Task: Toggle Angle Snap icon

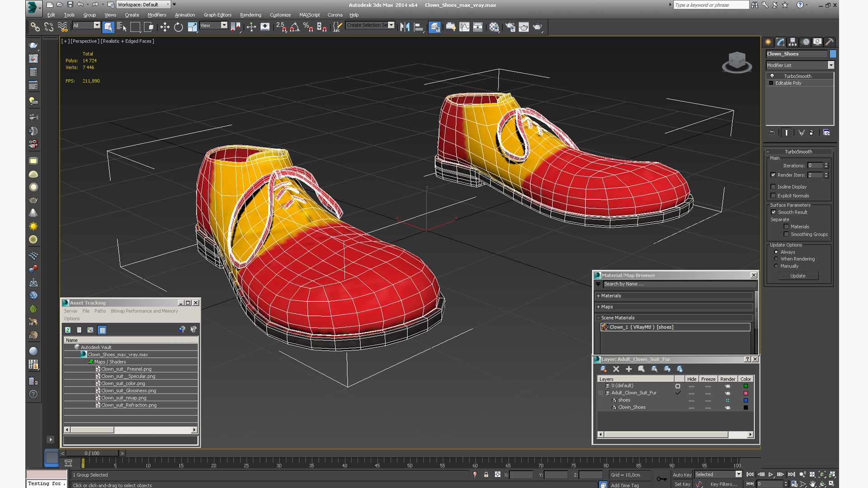Action: (x=295, y=27)
